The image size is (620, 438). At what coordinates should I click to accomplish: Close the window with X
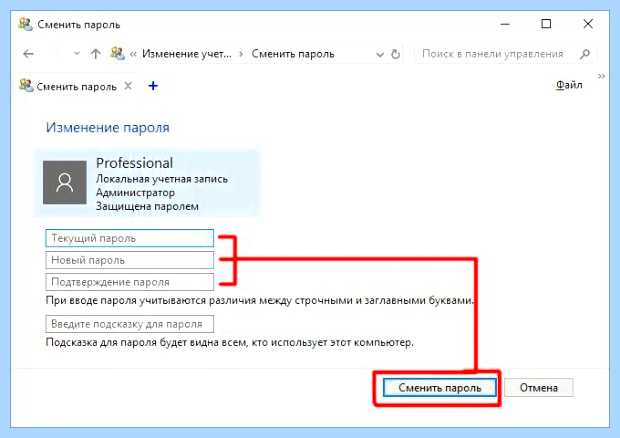pos(588,24)
